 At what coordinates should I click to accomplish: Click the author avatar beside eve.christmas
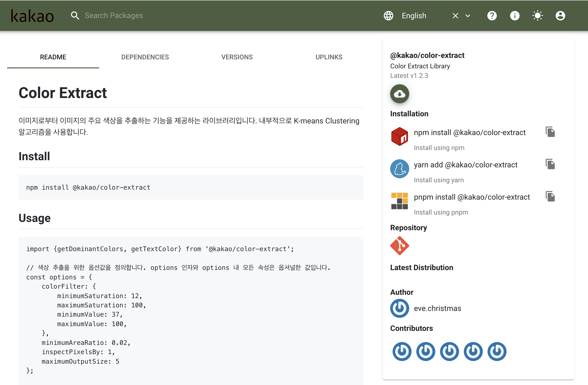coord(399,308)
